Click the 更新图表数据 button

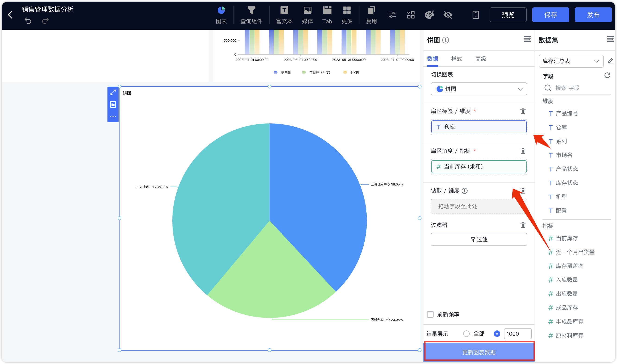click(x=479, y=352)
